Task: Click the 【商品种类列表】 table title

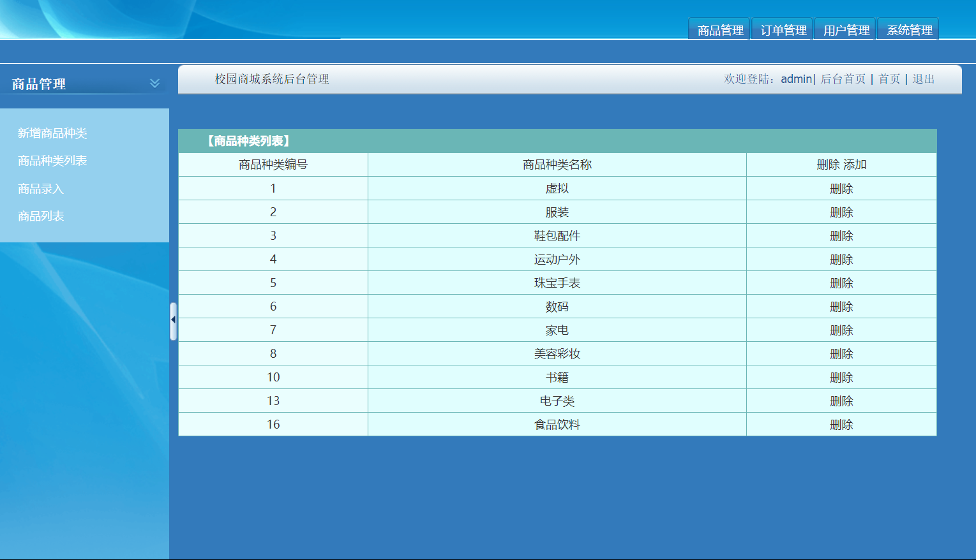Action: tap(248, 141)
